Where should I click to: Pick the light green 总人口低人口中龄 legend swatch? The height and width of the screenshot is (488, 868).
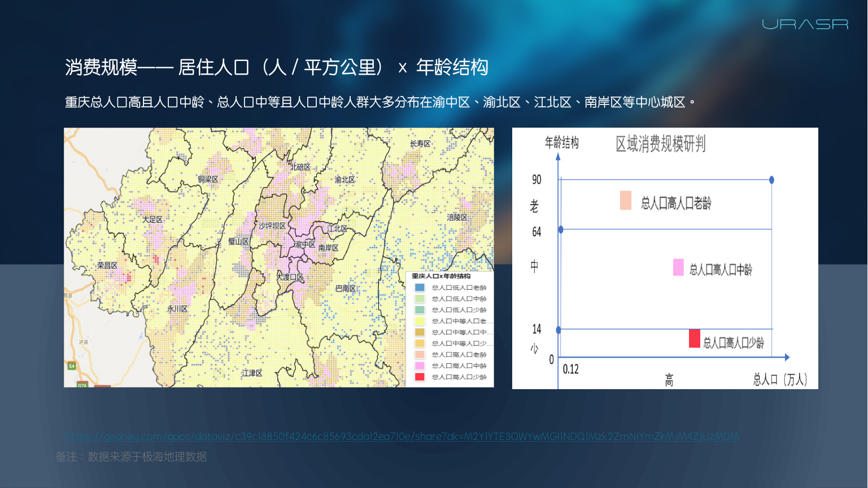(420, 299)
